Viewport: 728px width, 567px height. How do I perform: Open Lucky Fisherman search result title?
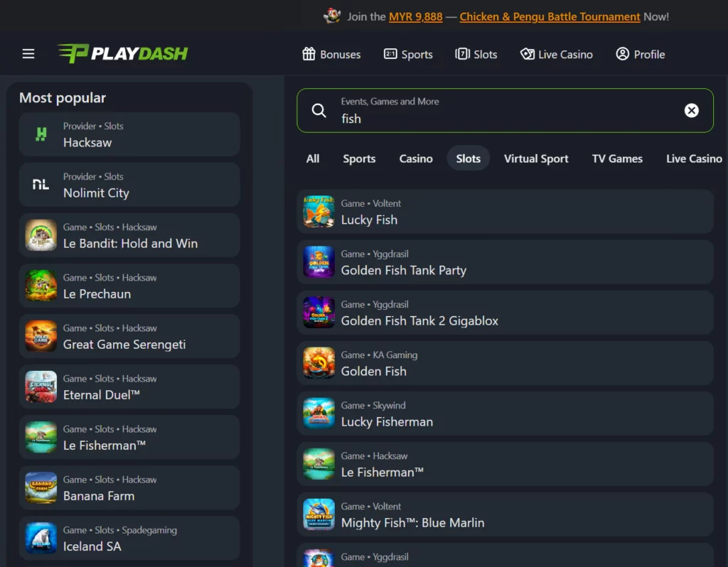[387, 422]
